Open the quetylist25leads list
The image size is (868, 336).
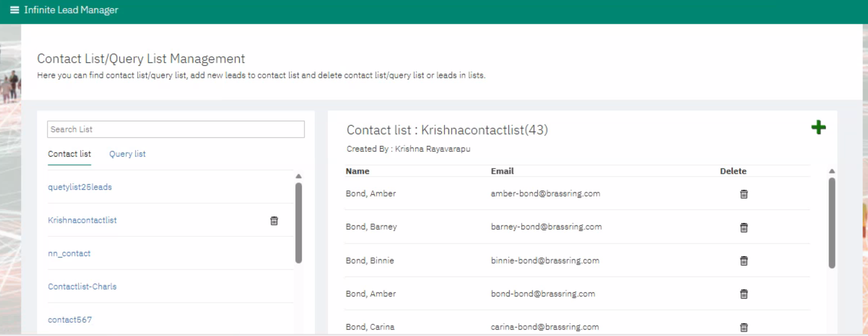80,187
